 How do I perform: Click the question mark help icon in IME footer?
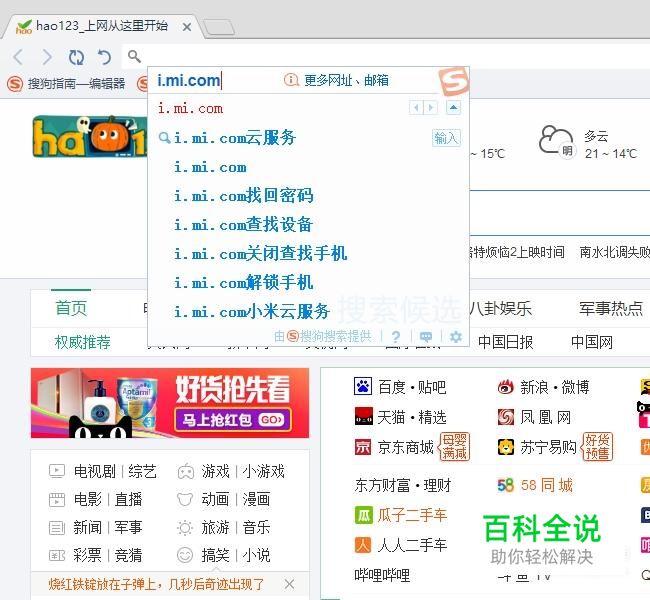point(396,337)
